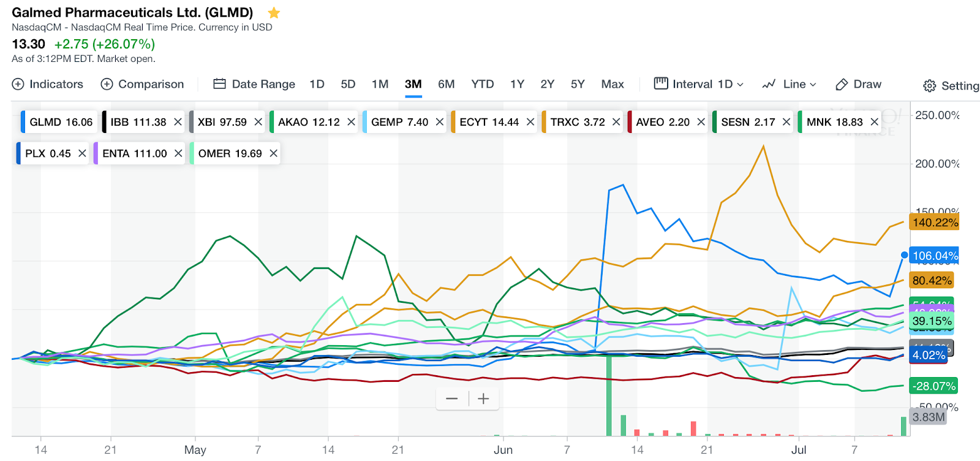Viewport: 980px width, 461px height.
Task: Click the Galmed Pharmaceuticals Ltd. title
Action: [x=132, y=12]
